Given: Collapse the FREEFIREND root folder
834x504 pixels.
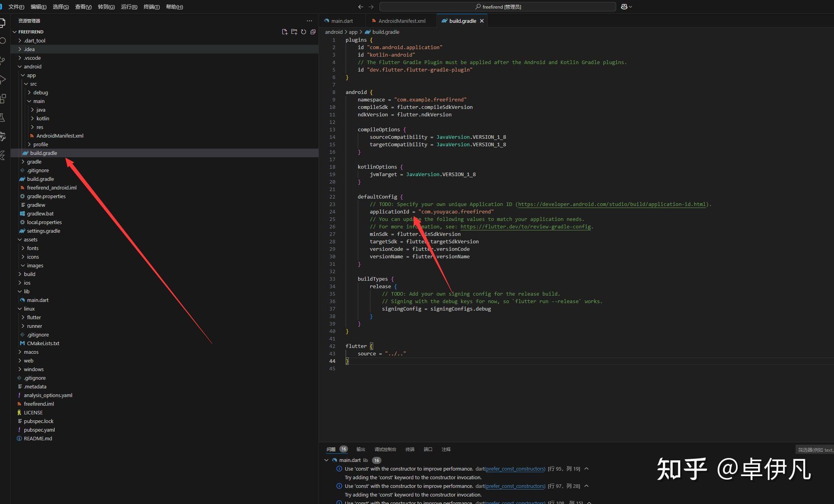Looking at the screenshot, I should [x=15, y=32].
